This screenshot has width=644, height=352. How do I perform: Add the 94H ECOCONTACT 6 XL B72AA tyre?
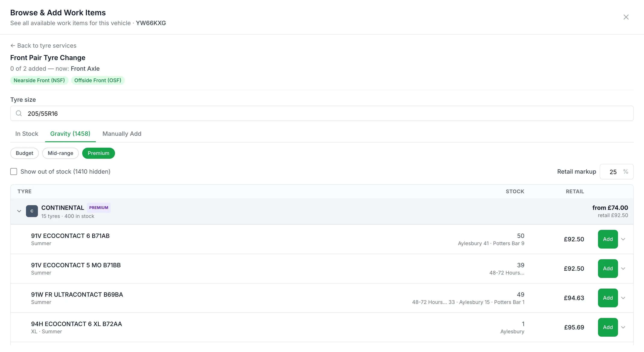click(608, 327)
